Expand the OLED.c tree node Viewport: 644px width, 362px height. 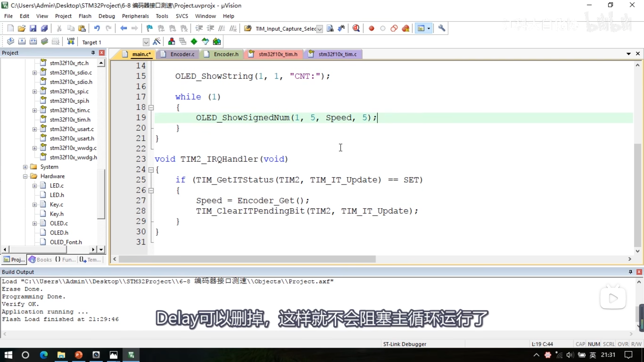click(x=35, y=223)
